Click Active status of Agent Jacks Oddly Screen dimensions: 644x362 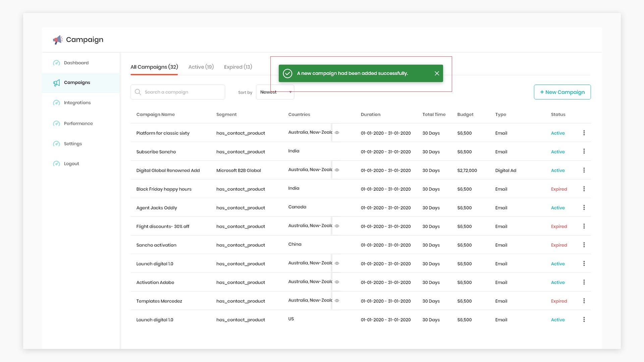tap(558, 208)
